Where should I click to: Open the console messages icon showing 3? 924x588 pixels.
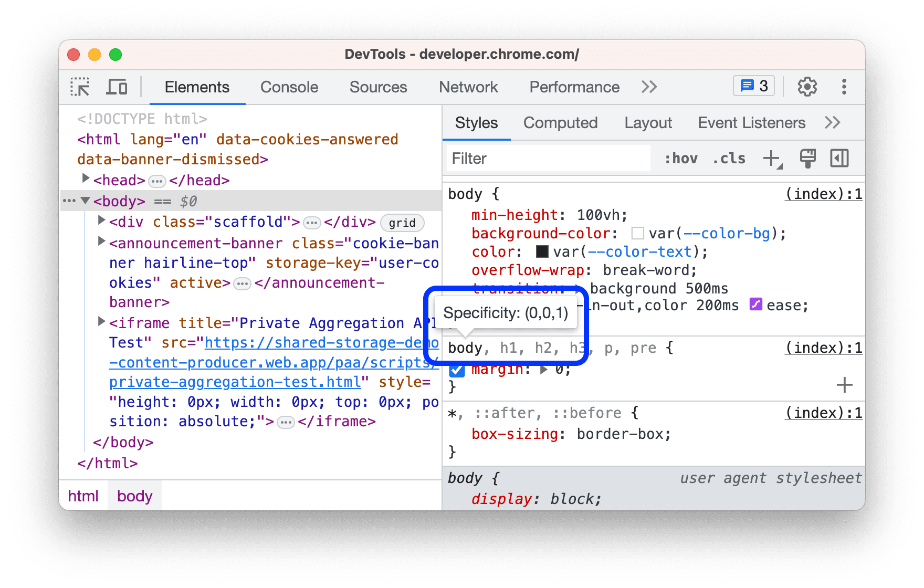pos(753,86)
